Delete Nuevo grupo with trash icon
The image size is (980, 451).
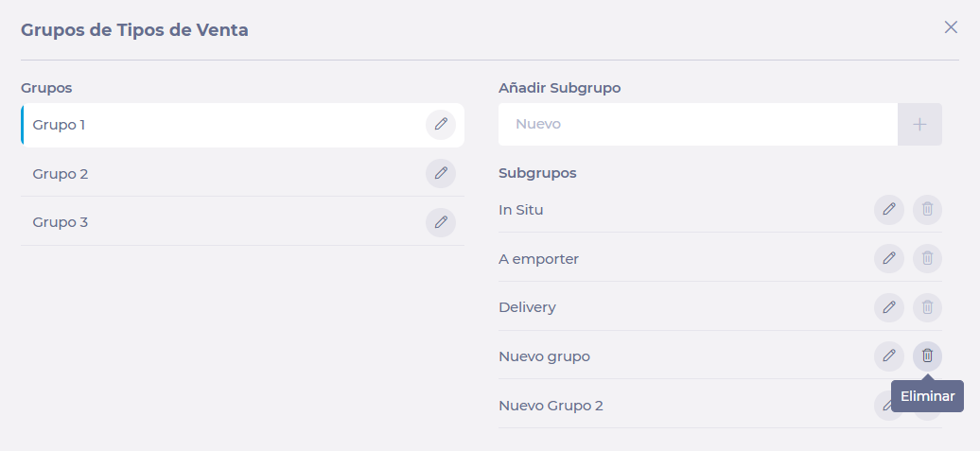tap(927, 356)
